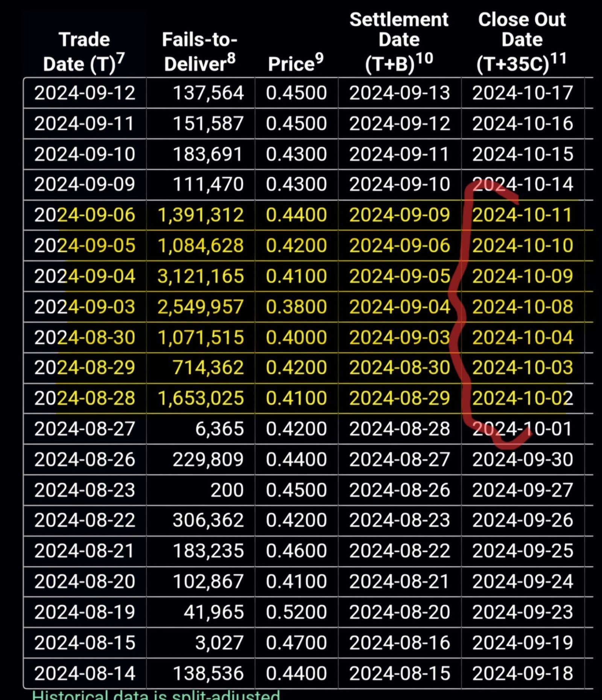
Task: Click close out date 2024-10-02
Action: (x=523, y=398)
